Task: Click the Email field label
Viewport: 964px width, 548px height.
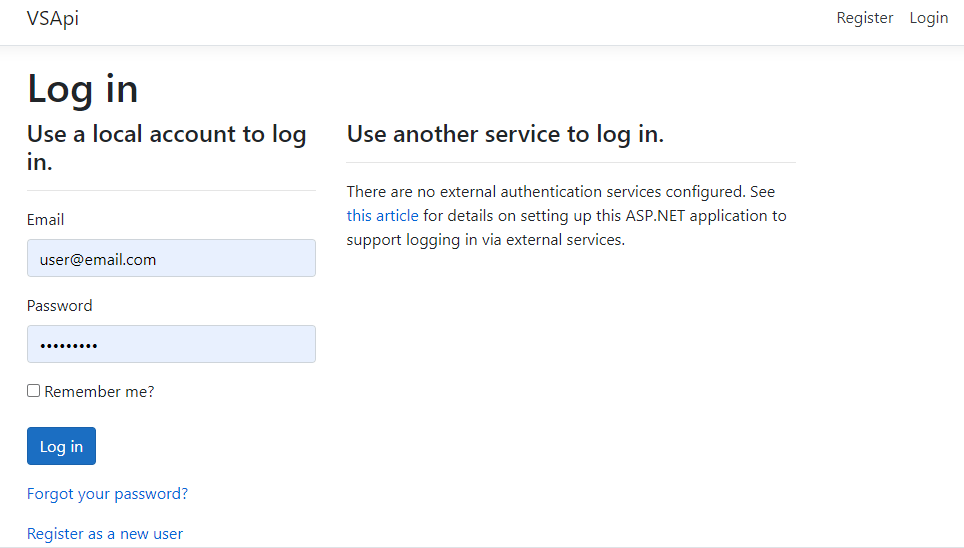Action: (x=45, y=220)
